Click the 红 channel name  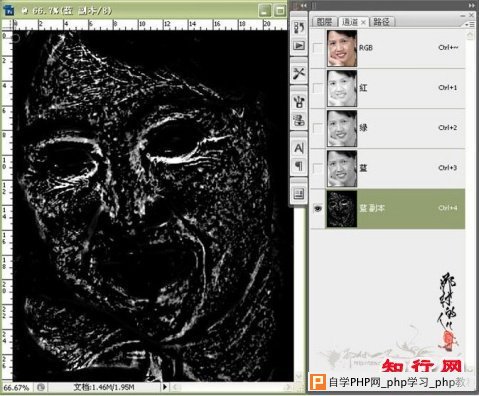(x=363, y=88)
